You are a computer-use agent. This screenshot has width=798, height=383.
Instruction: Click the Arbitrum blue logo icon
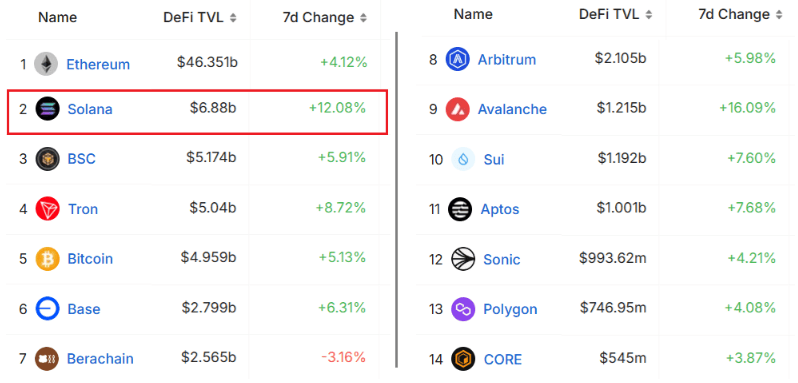458,60
